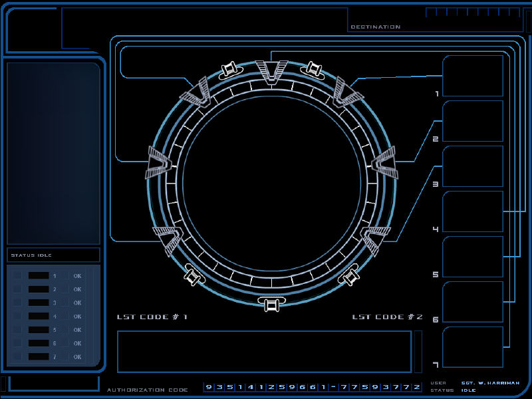Open glyph box numbered 4
The height and width of the screenshot is (399, 532).
click(x=473, y=211)
